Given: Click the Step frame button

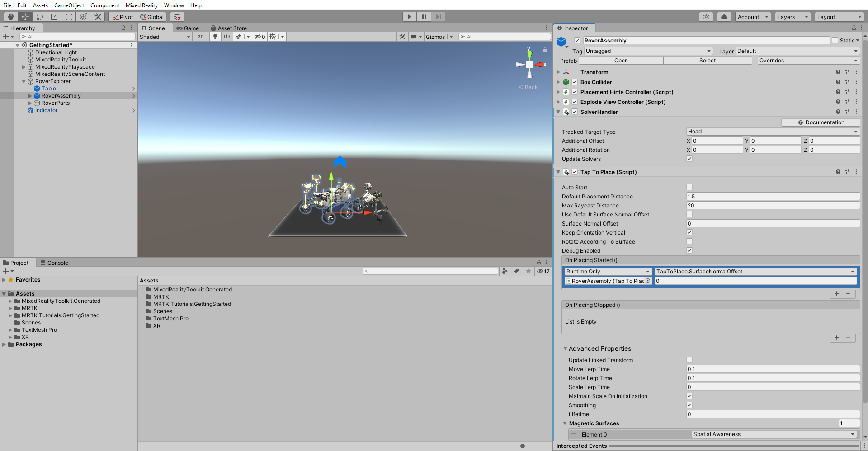Looking at the screenshot, I should (439, 17).
